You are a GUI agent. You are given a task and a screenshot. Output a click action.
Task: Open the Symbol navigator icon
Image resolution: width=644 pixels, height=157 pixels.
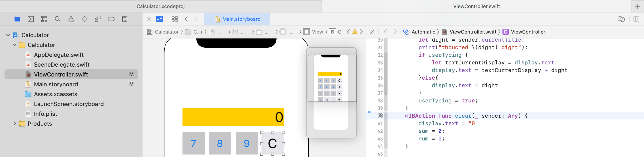pos(44,19)
